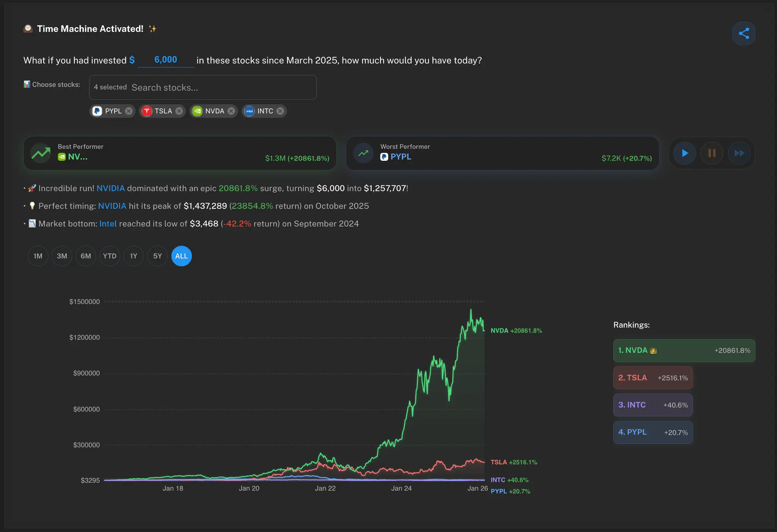Click the Intel logo in INTC chip
Screen dimensions: 777x532
pos(250,111)
